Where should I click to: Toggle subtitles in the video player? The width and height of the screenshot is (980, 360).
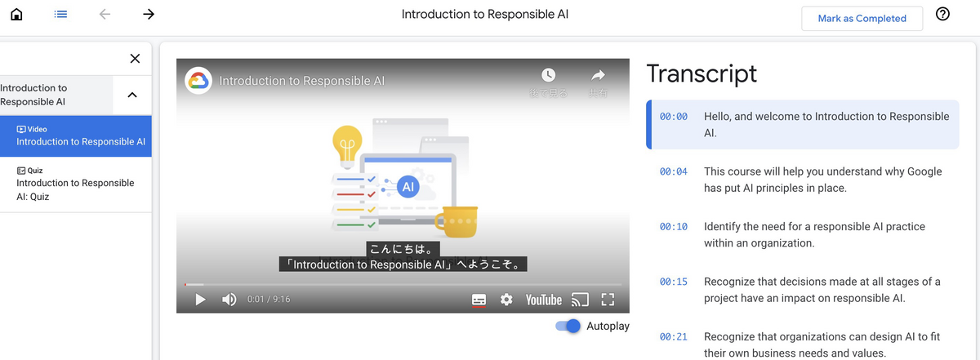coord(479,300)
